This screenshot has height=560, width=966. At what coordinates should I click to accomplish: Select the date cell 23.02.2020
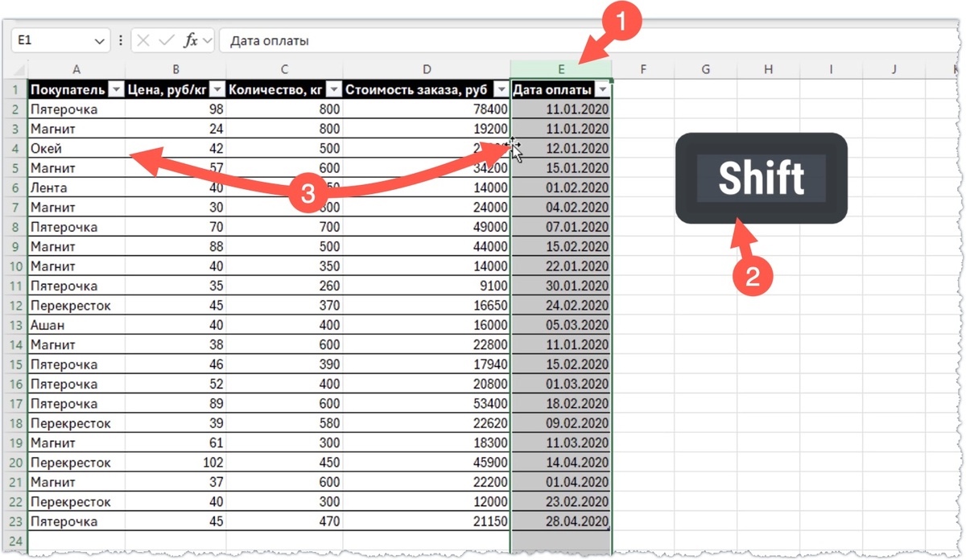(561, 502)
